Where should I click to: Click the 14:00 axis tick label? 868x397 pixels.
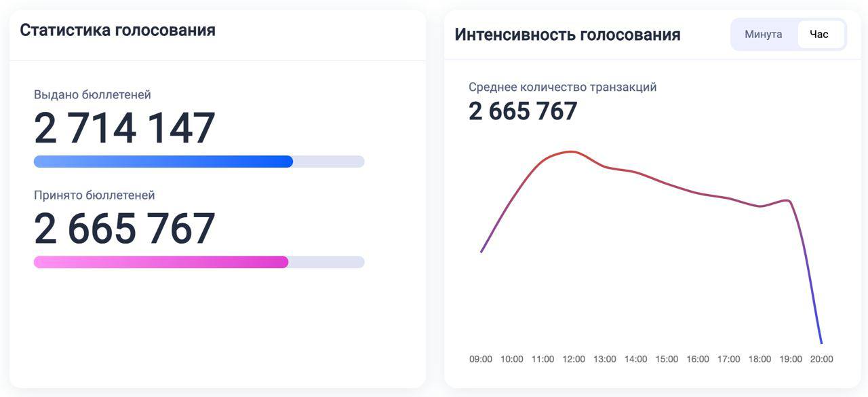pyautogui.click(x=635, y=359)
